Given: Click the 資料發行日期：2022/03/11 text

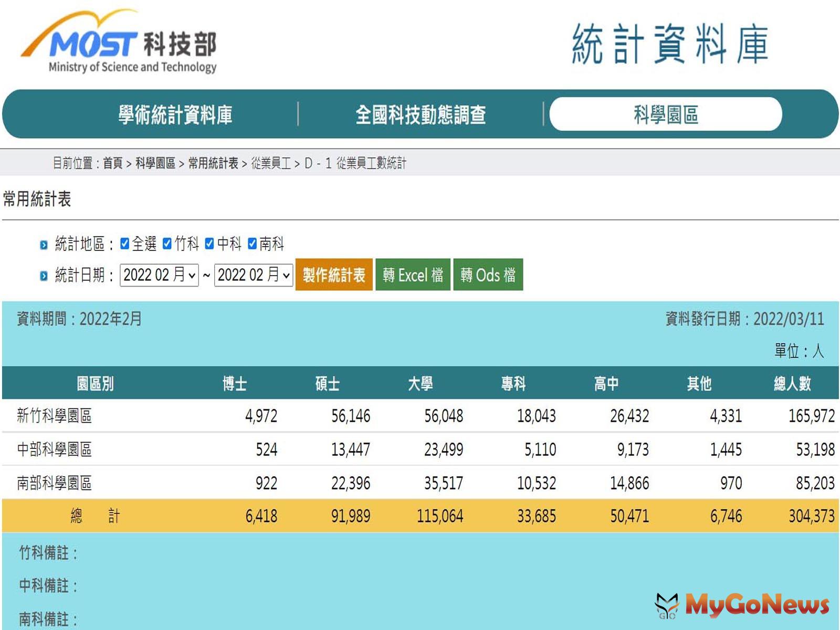Looking at the screenshot, I should 745,319.
